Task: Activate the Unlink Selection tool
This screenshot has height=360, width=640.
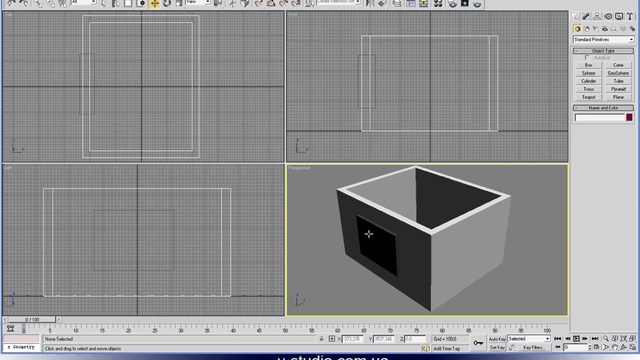Action: [50, 3]
